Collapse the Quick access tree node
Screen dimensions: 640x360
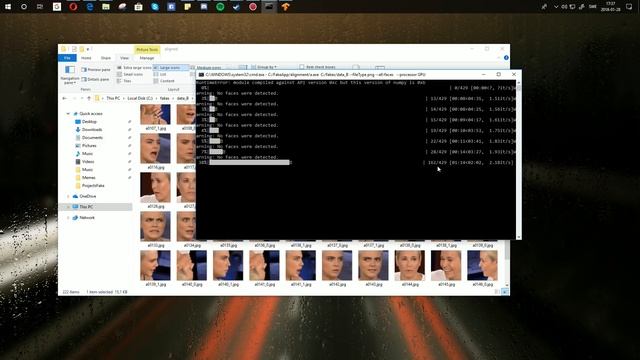pos(68,113)
